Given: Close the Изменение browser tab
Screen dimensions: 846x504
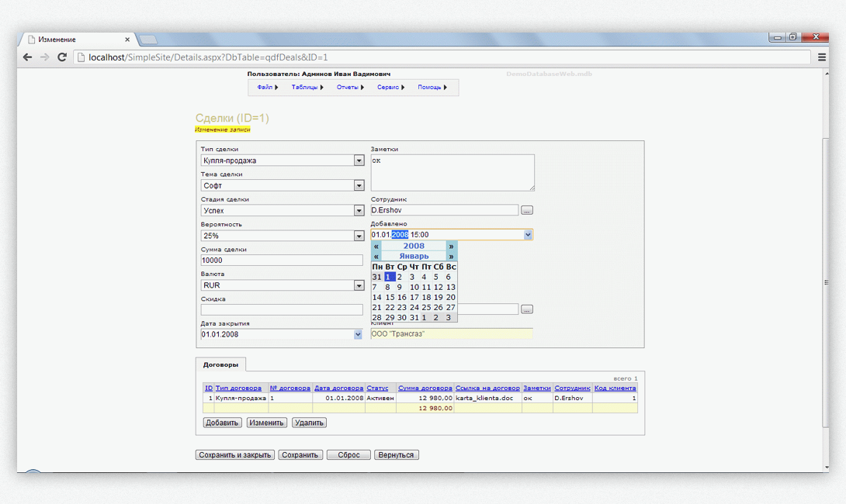Looking at the screenshot, I should click(x=127, y=40).
